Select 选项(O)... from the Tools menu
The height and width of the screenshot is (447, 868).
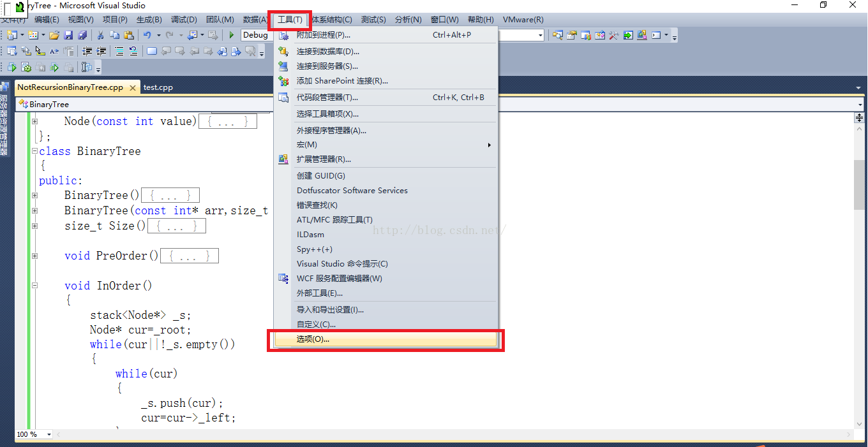312,339
